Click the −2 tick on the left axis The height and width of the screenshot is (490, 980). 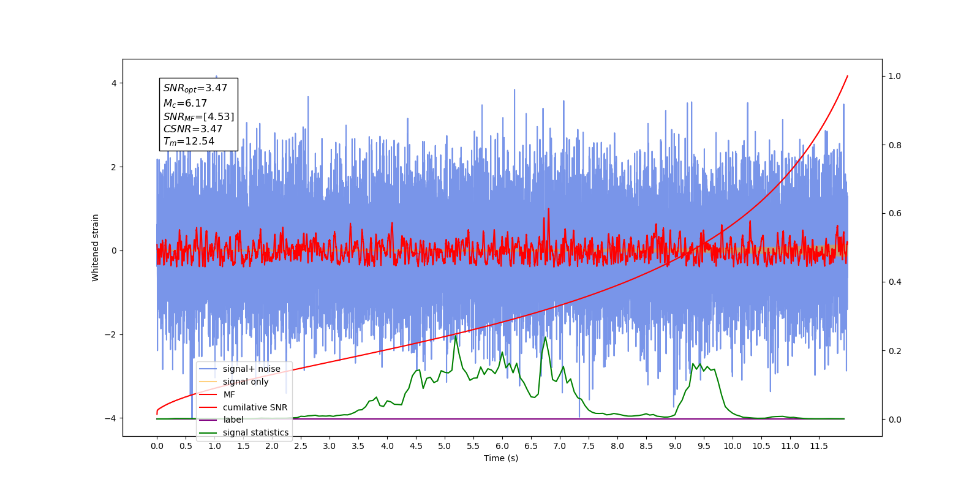coord(110,334)
